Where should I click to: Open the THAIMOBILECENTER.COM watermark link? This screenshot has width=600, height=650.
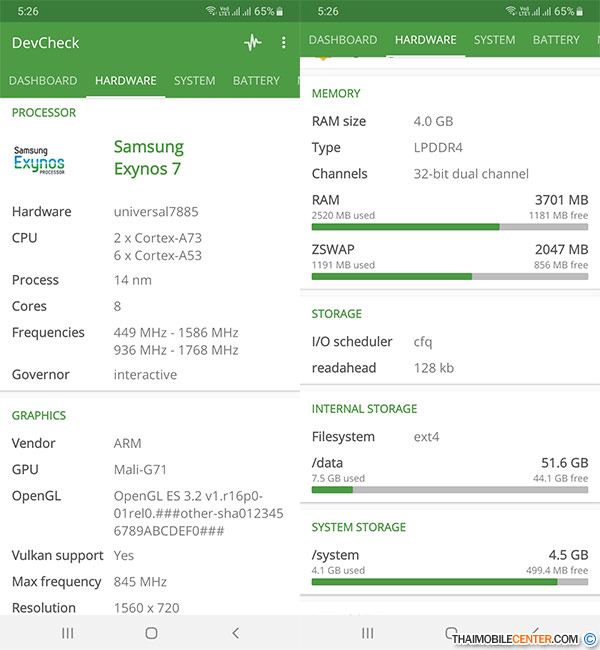click(515, 639)
